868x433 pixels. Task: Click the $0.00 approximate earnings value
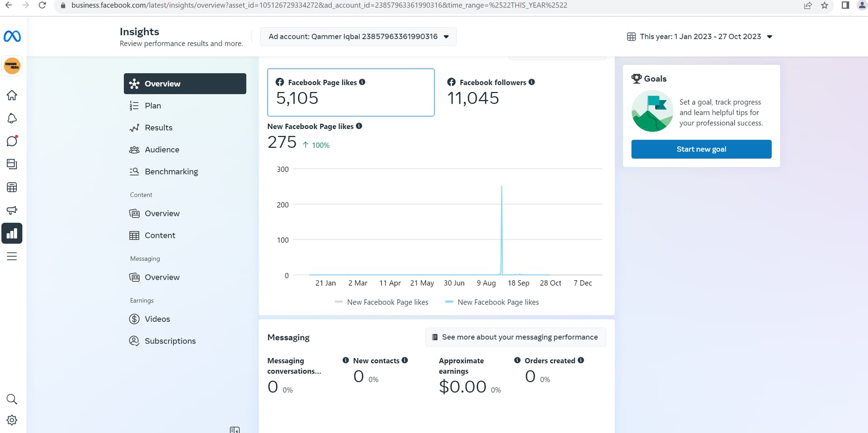[x=462, y=387]
